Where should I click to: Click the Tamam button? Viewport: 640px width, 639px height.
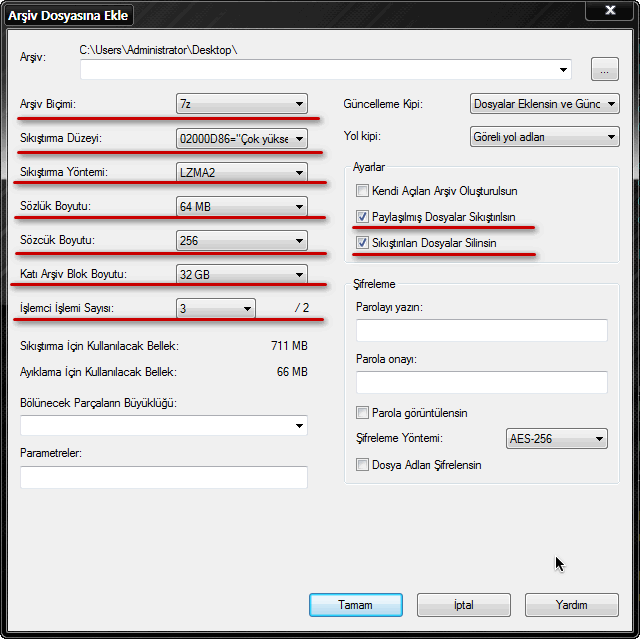click(356, 605)
